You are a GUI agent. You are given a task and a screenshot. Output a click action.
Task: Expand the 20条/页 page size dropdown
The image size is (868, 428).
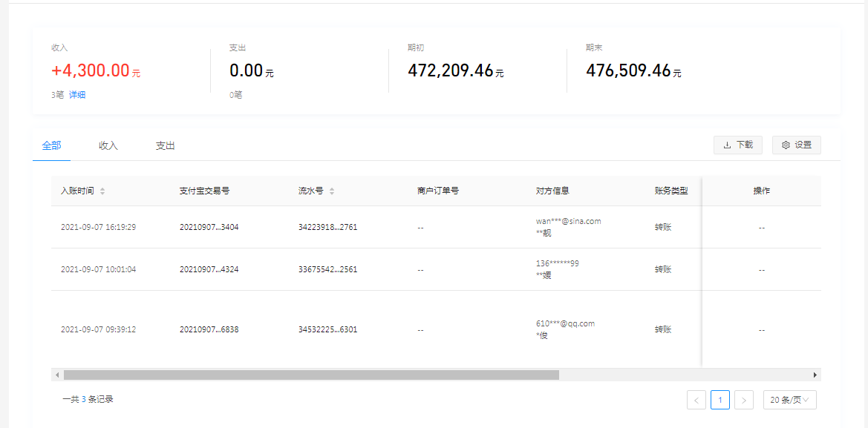(789, 400)
